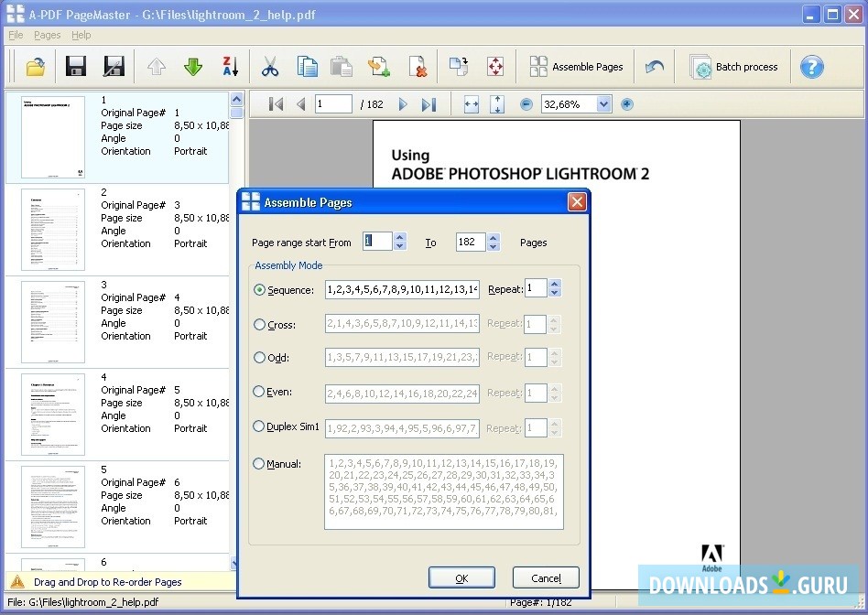The width and height of the screenshot is (868, 615).
Task: Open help with question mark icon
Action: (811, 67)
